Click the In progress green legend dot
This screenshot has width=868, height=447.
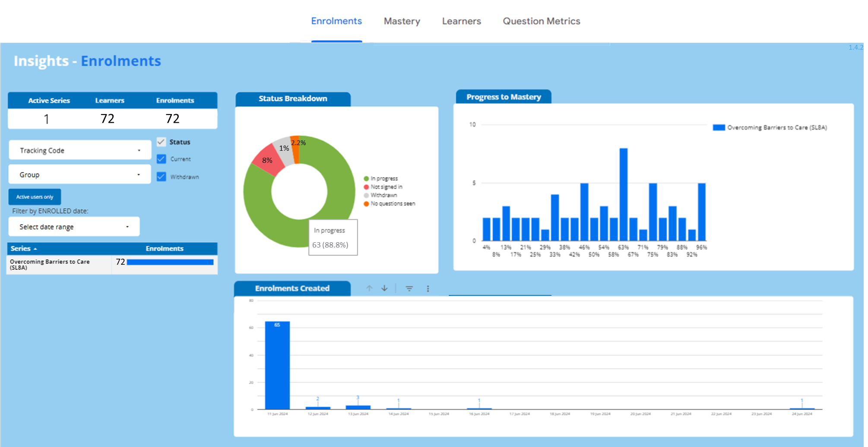366,179
